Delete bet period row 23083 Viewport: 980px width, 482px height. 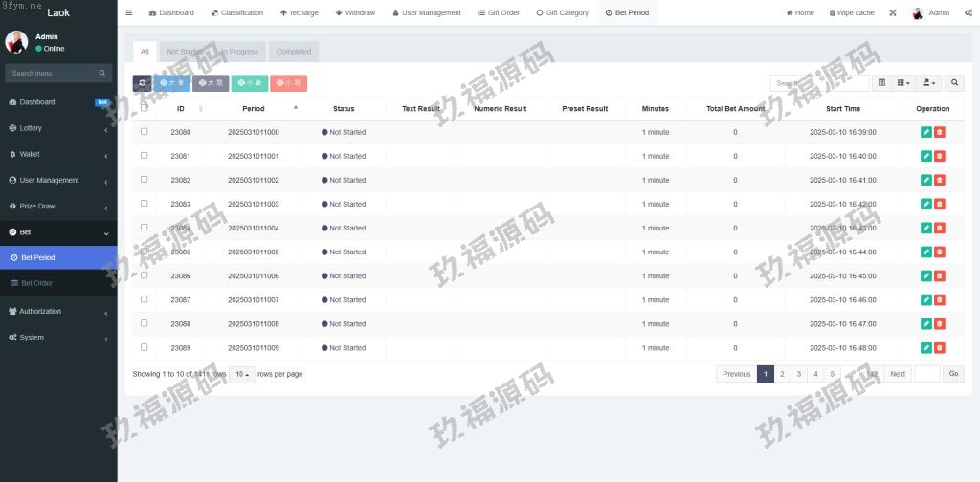click(940, 204)
